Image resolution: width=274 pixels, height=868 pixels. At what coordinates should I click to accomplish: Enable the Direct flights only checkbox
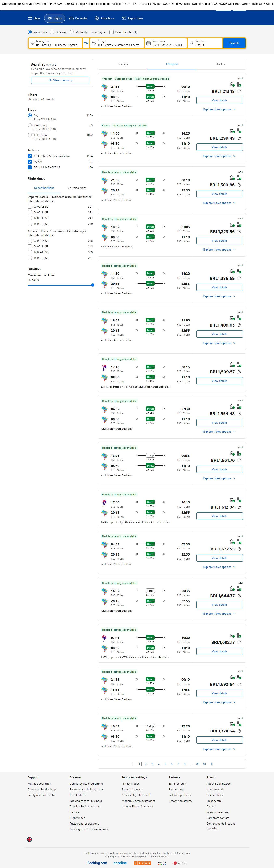pyautogui.click(x=112, y=32)
